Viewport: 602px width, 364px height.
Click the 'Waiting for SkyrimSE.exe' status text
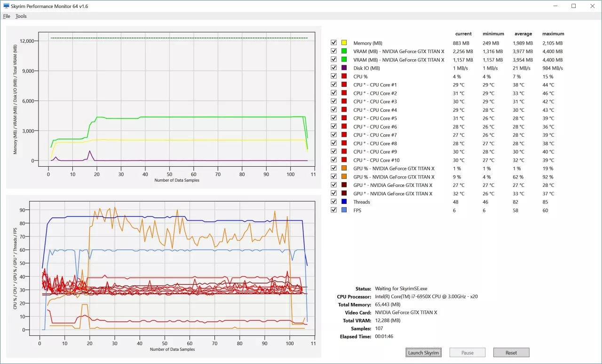click(401, 289)
